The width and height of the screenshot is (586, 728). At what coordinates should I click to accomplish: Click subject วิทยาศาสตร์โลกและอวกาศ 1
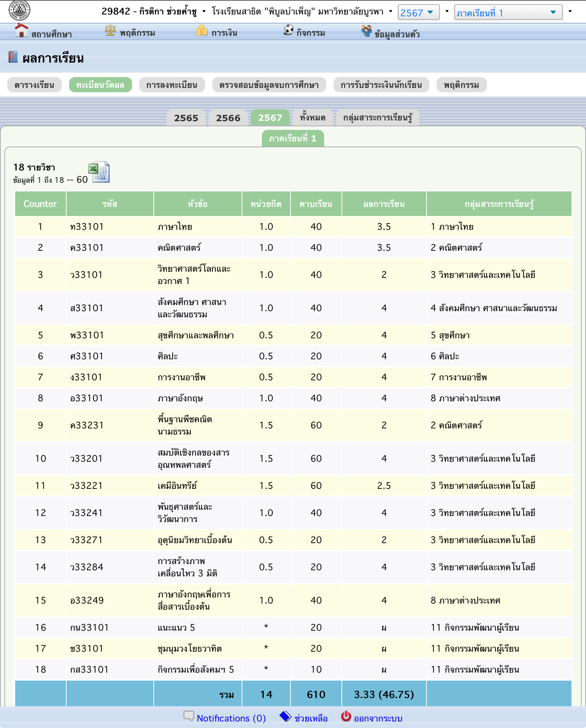[194, 275]
